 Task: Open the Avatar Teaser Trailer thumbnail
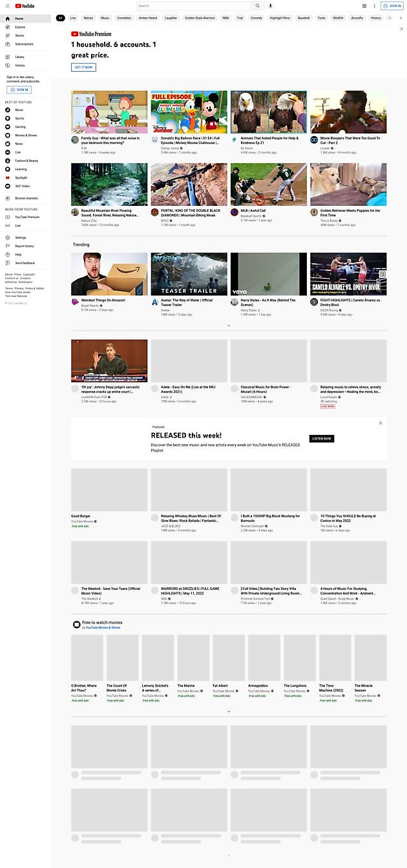(x=189, y=274)
